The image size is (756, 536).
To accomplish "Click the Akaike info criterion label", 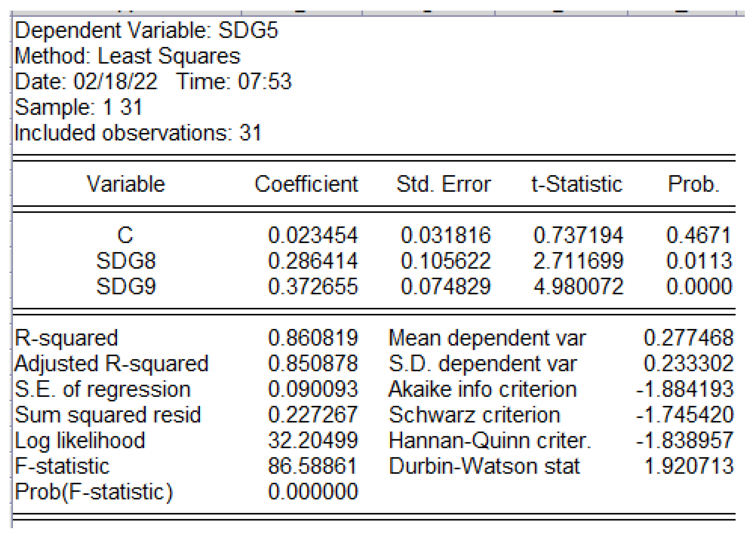I will tap(483, 389).
